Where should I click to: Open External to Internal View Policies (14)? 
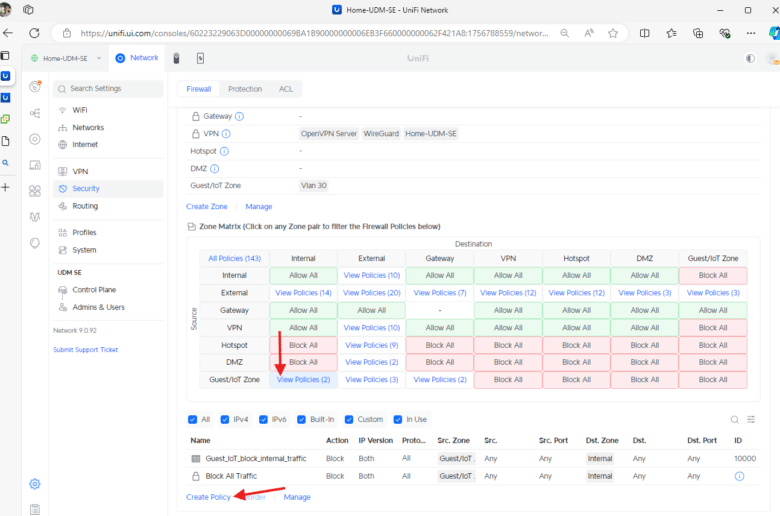coord(303,293)
